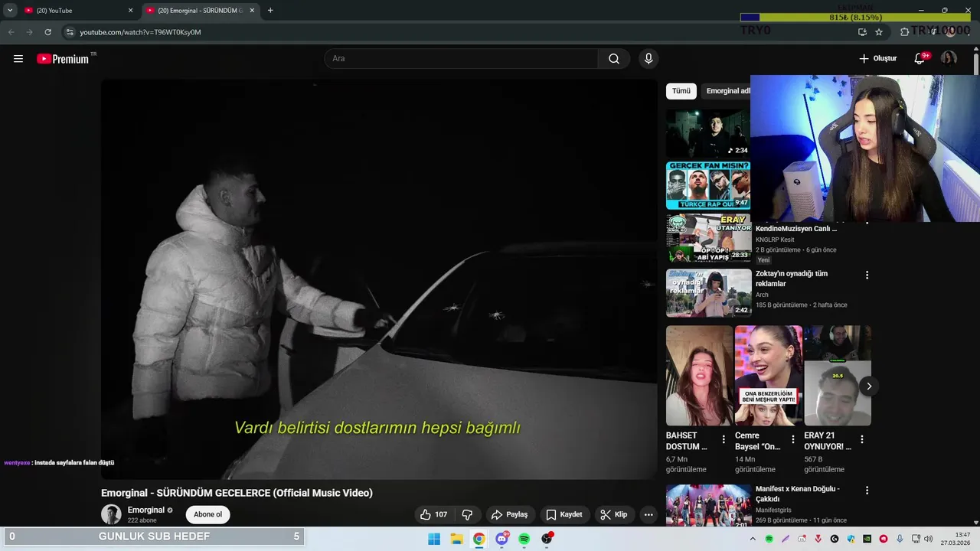The width and height of the screenshot is (980, 551).
Task: Click the video title text
Action: [x=237, y=493]
